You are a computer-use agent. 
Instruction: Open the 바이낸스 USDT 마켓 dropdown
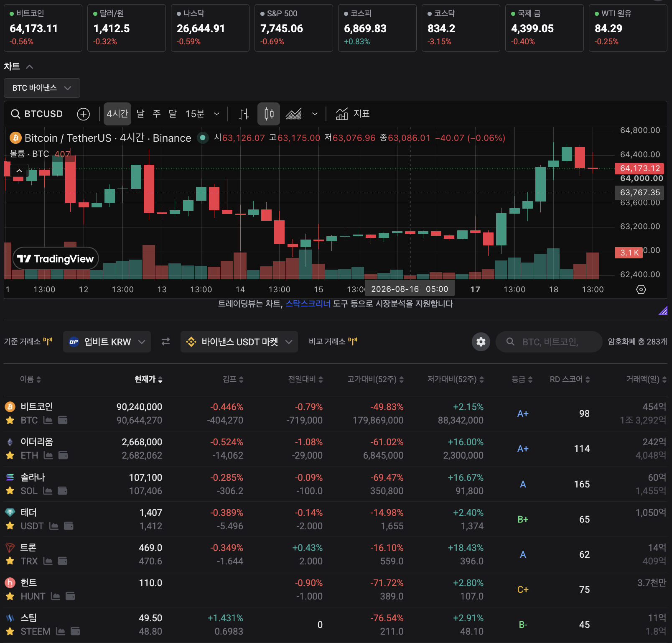click(239, 342)
